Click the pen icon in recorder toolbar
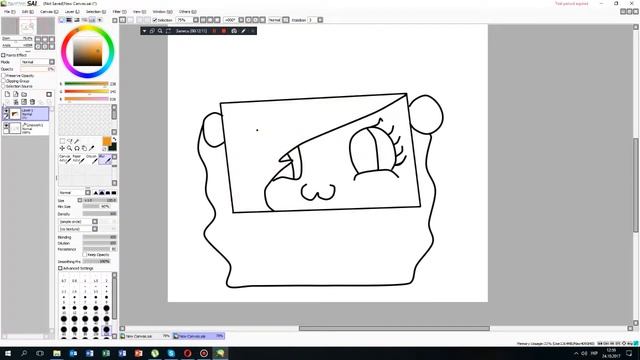This screenshot has height=360, width=640. [x=244, y=31]
